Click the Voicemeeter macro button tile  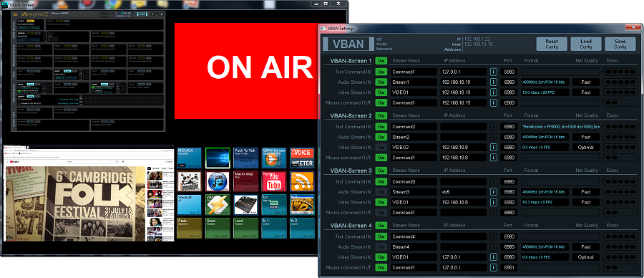(302, 158)
